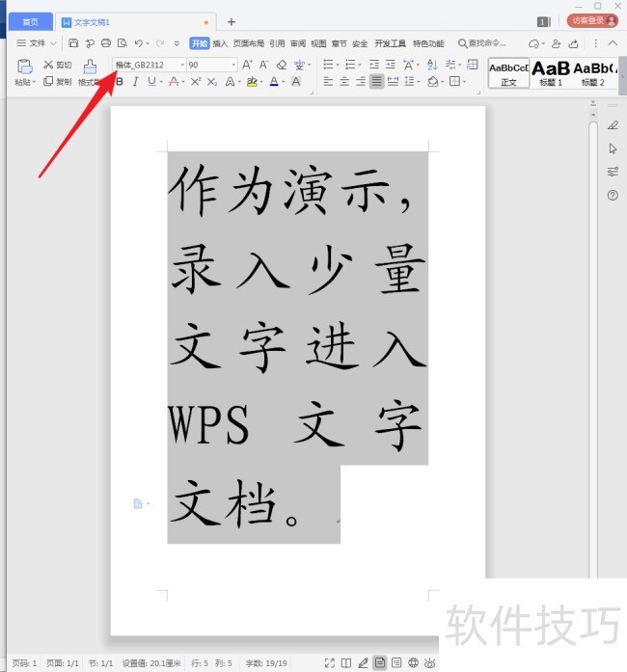Image resolution: width=627 pixels, height=672 pixels.
Task: Clear formatting with eraser icon
Action: pyautogui.click(x=282, y=65)
